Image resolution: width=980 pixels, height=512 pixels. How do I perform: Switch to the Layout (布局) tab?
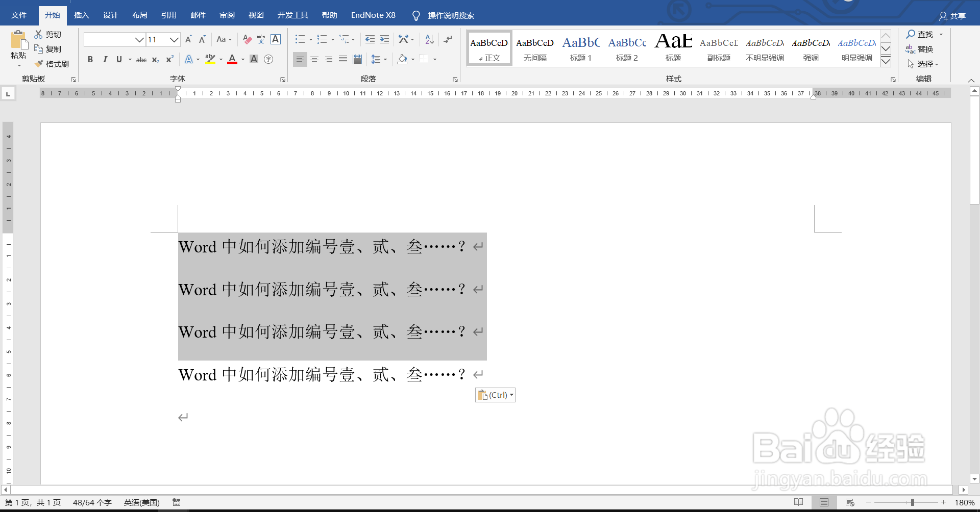[x=139, y=15]
